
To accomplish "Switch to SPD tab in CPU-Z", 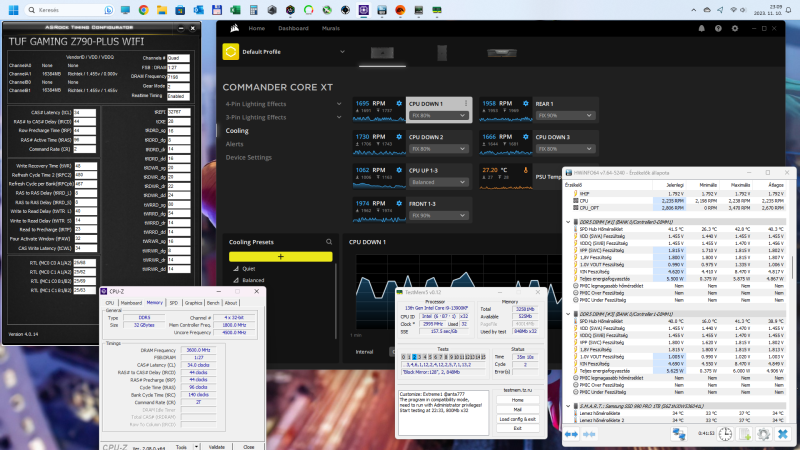I will pos(173,303).
